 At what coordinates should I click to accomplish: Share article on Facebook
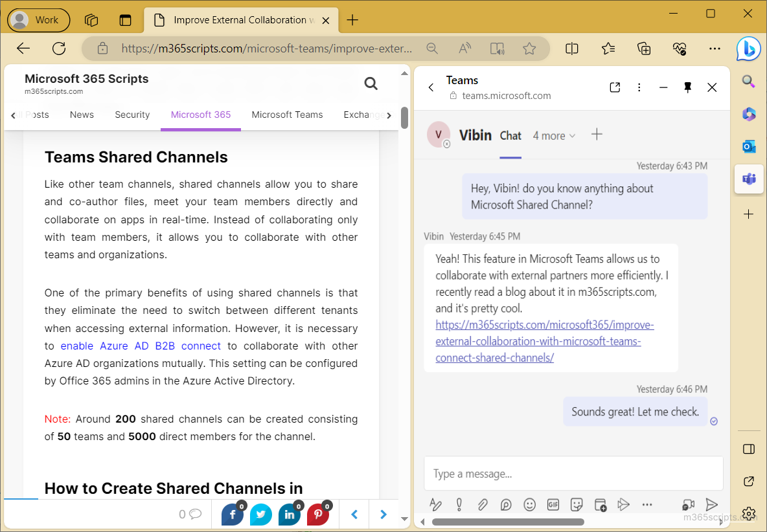point(233,514)
